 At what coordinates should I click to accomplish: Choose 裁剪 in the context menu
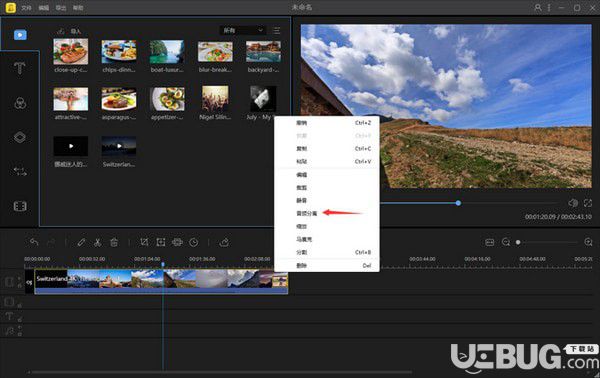point(327,188)
